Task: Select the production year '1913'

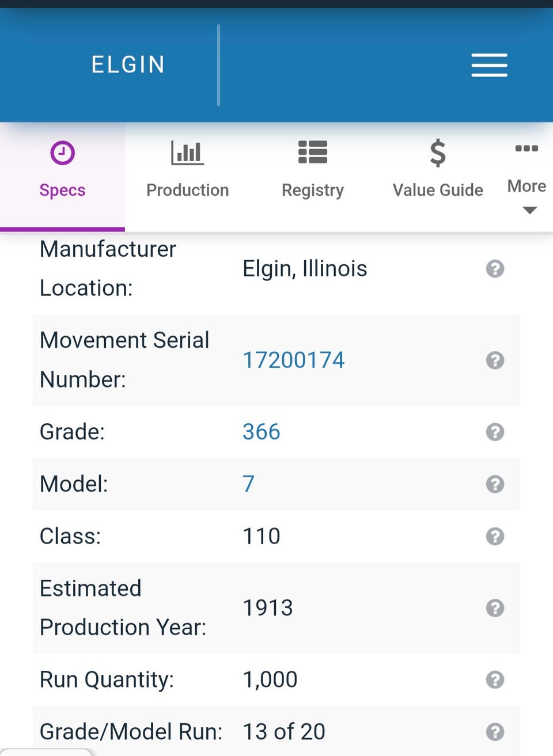Action: (x=268, y=608)
